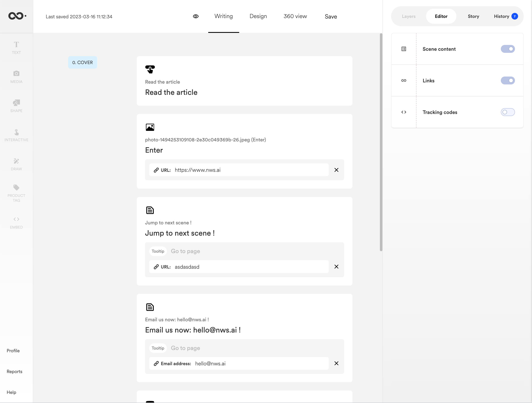Click the https://www.nws.ai URL field

(239, 170)
